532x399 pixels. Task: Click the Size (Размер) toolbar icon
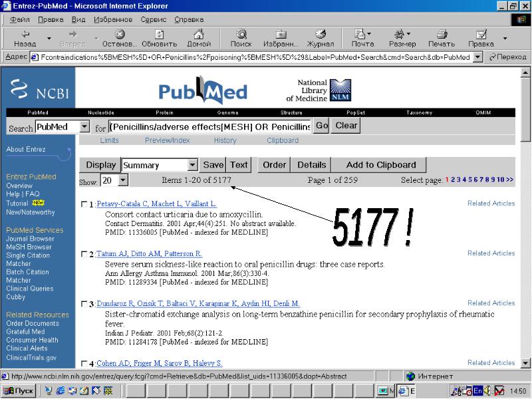pos(400,34)
